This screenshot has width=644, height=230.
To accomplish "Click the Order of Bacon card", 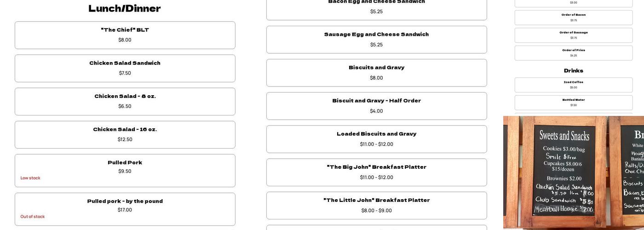I will pos(573,17).
